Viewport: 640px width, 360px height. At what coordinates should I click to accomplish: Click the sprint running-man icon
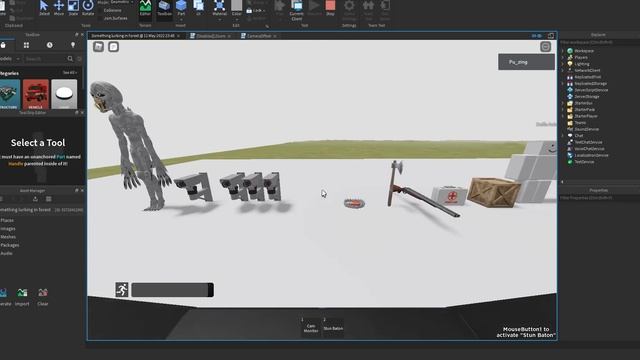click(122, 289)
